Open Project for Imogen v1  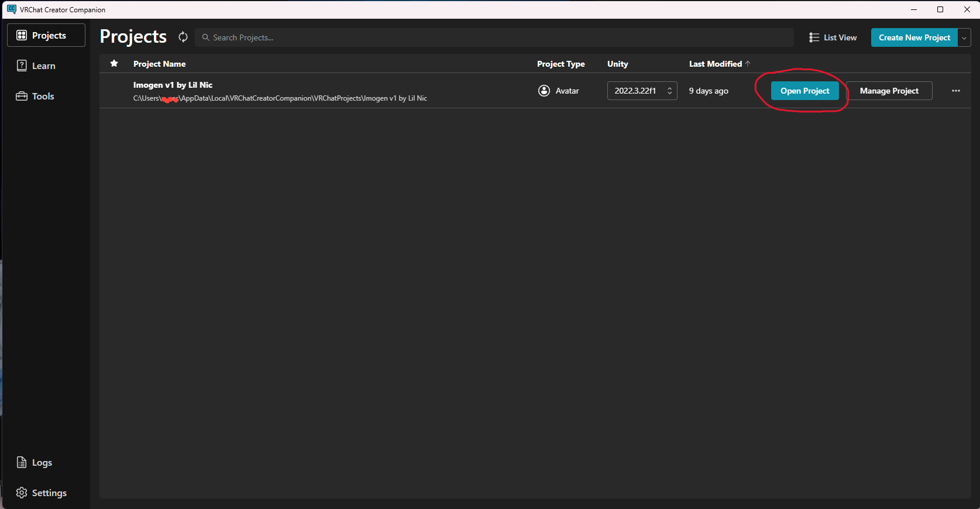[804, 91]
